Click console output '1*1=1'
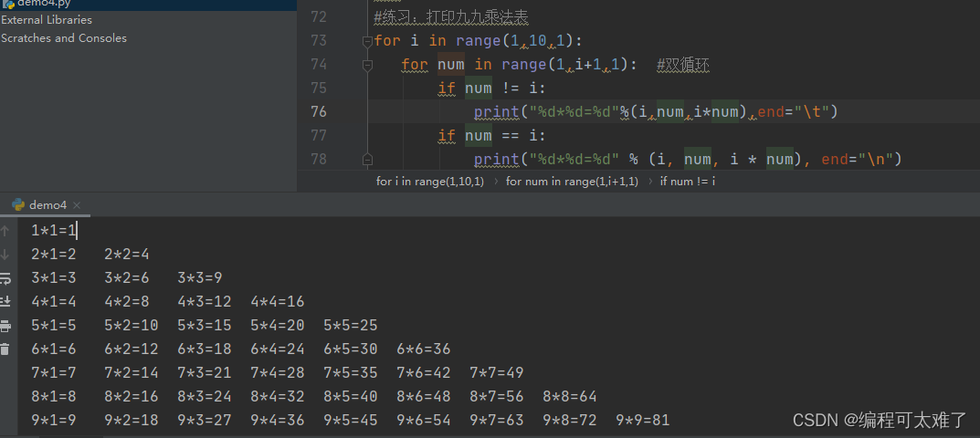 54,231
